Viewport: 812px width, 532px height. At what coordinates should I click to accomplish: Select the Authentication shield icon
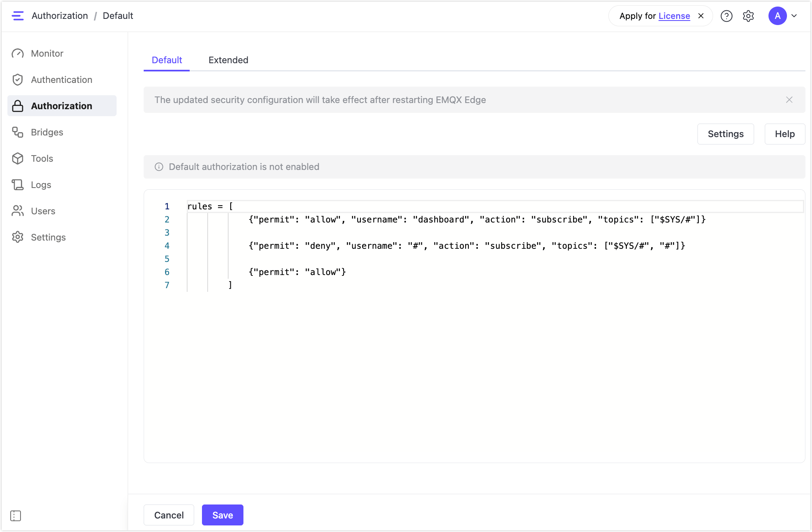pyautogui.click(x=18, y=80)
